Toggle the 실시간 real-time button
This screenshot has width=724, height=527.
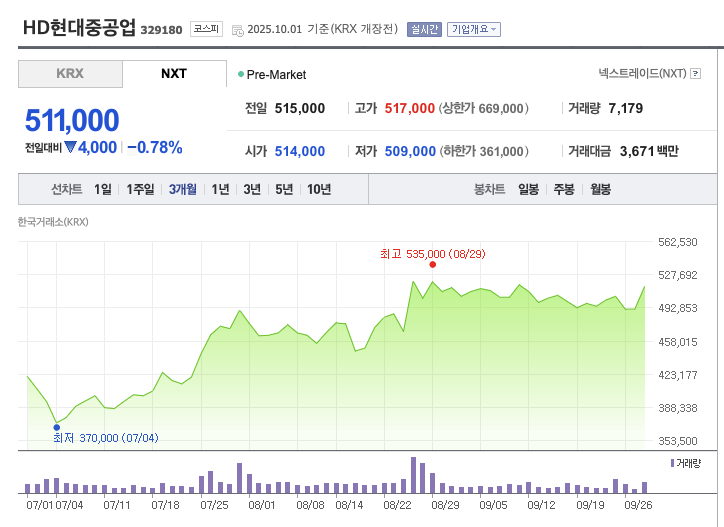click(424, 29)
